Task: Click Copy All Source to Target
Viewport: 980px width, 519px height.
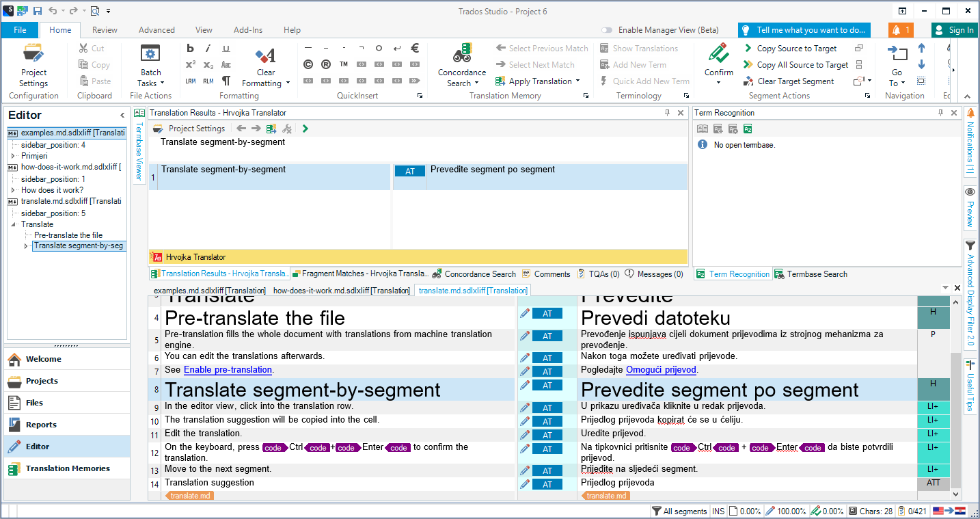Action: [x=796, y=65]
